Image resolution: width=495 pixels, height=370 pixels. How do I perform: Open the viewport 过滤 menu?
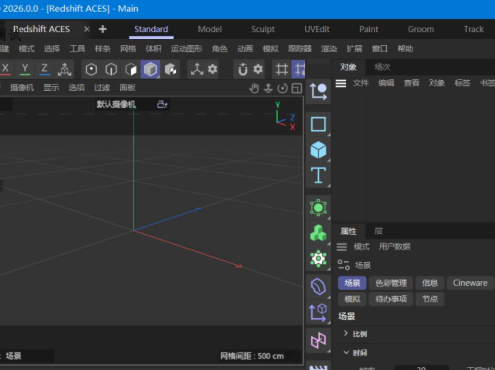tap(102, 88)
